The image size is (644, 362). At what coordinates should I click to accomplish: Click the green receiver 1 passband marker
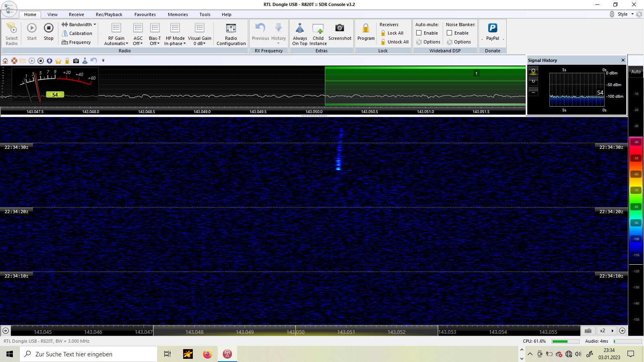tap(477, 74)
